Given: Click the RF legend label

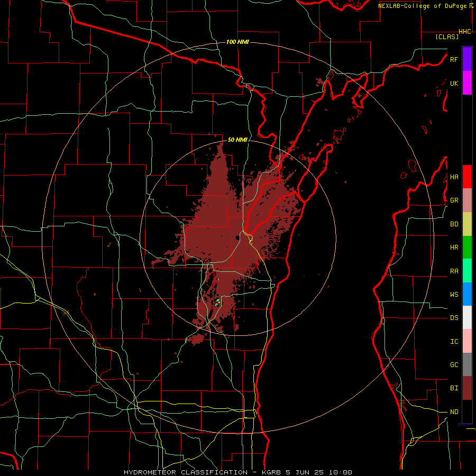Looking at the screenshot, I should (454, 59).
